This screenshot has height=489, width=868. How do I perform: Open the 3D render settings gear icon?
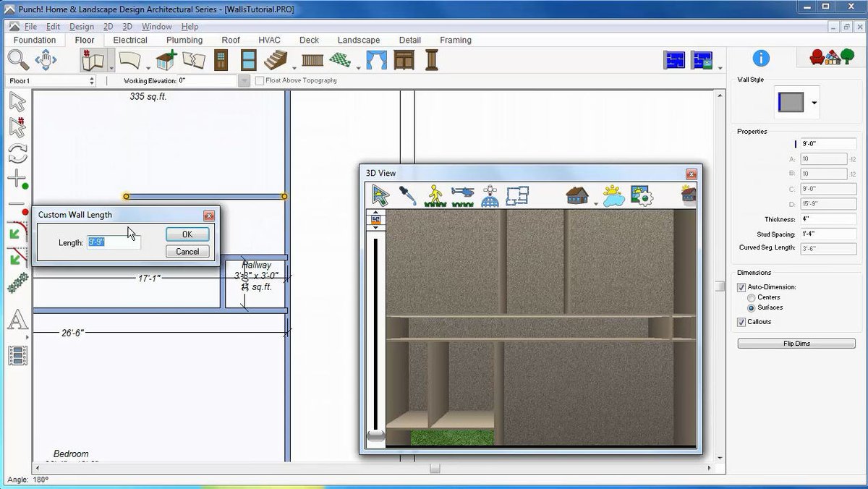click(x=642, y=195)
